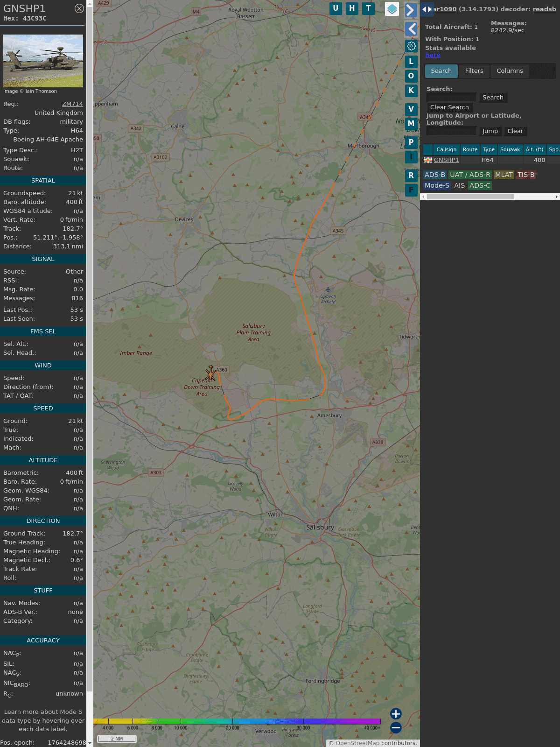Click scrollbar left arrow under table
The width and height of the screenshot is (560, 747).
pos(423,197)
